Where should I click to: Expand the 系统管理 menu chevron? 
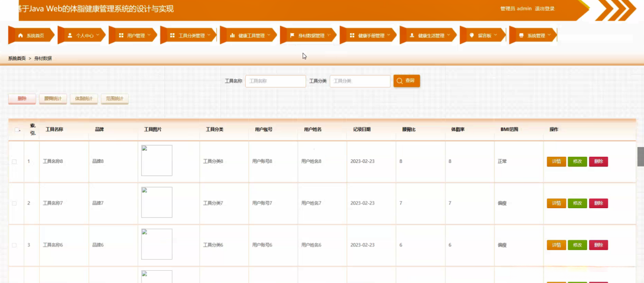click(549, 35)
